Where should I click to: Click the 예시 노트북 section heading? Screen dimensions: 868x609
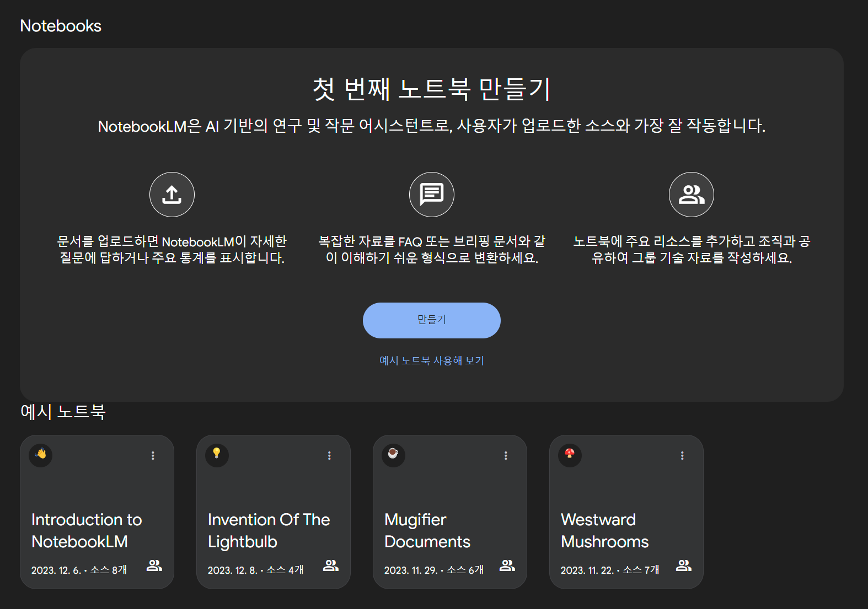pos(63,412)
